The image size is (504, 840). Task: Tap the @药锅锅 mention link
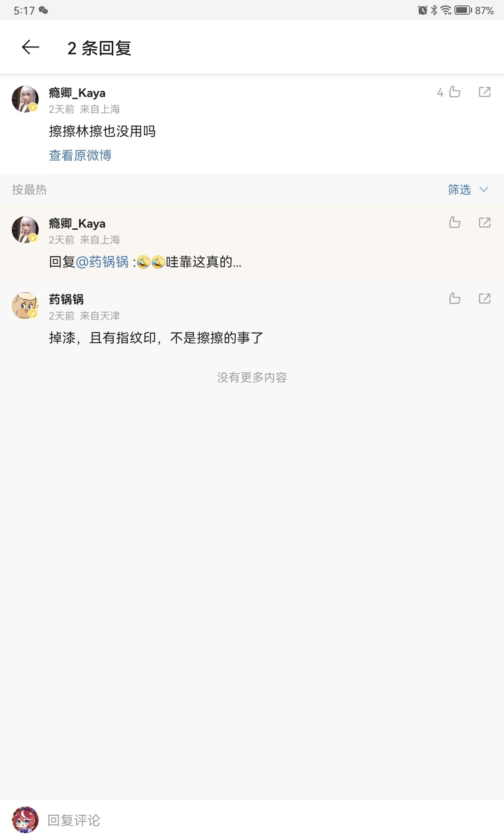pyautogui.click(x=102, y=262)
